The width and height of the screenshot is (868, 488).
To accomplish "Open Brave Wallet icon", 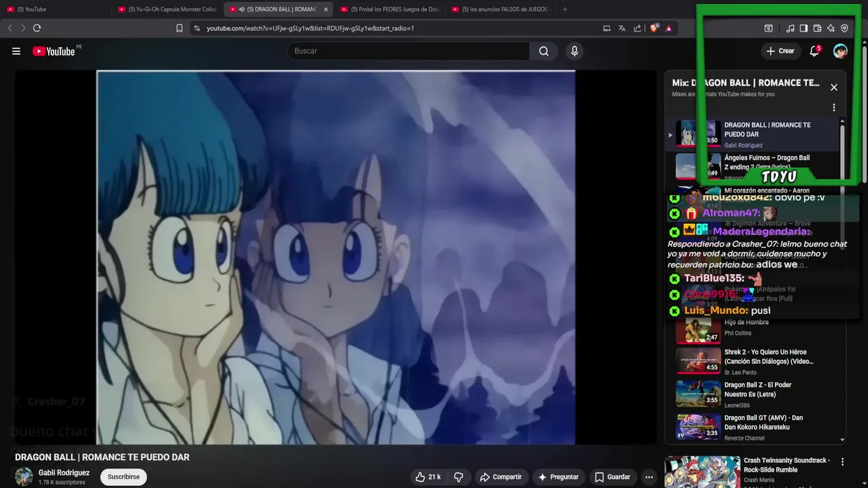I will click(817, 28).
